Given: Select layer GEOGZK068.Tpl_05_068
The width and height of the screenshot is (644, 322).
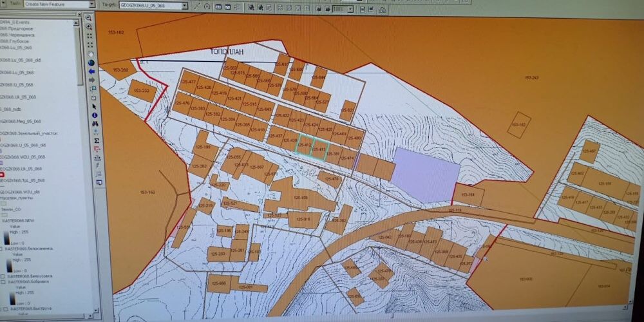Looking at the screenshot, I should pos(23,181).
